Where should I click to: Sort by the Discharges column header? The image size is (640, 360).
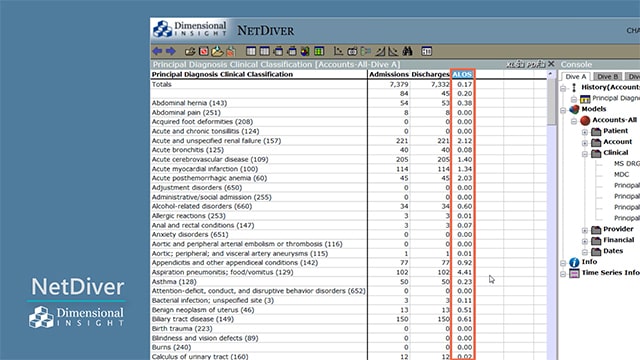pos(430,74)
